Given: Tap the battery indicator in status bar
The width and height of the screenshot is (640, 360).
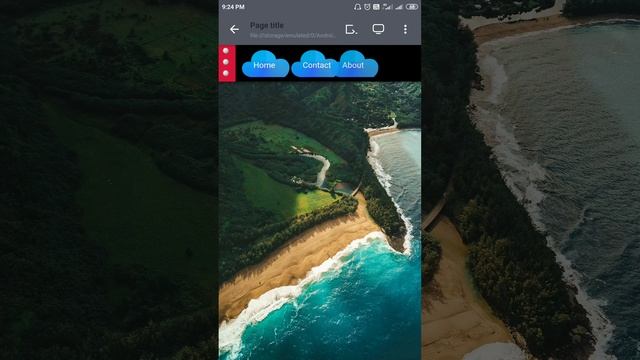Looking at the screenshot, I should [412, 7].
